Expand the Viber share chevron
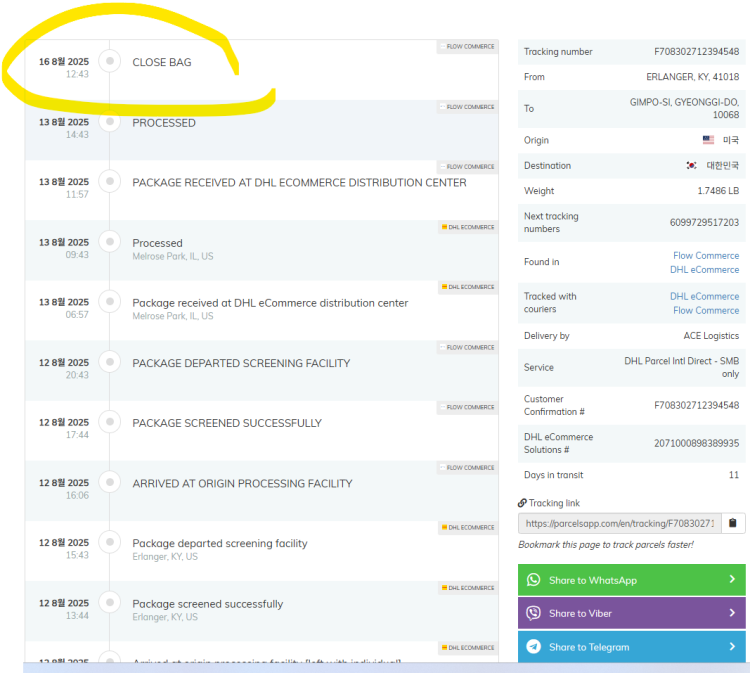 coord(732,612)
